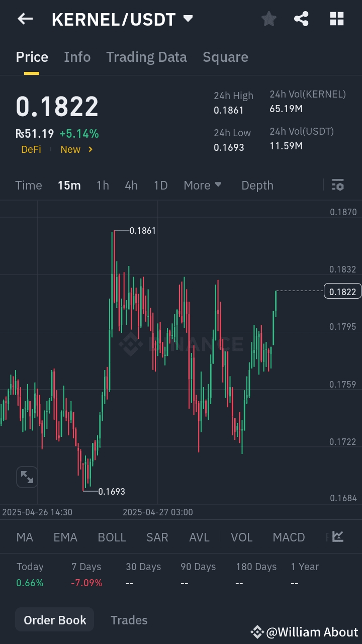Open the Trading Data tab
Screen dimensions: 362x644
(146, 57)
